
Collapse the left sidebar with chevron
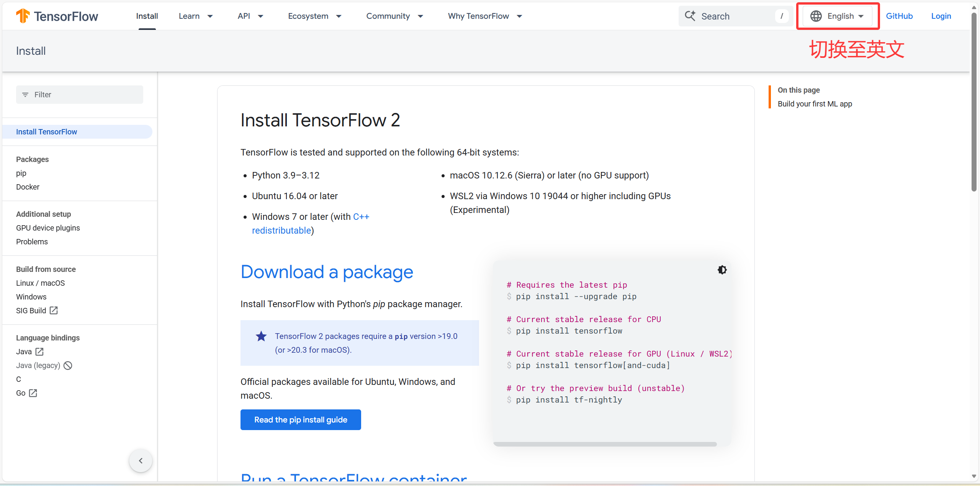coord(141,460)
